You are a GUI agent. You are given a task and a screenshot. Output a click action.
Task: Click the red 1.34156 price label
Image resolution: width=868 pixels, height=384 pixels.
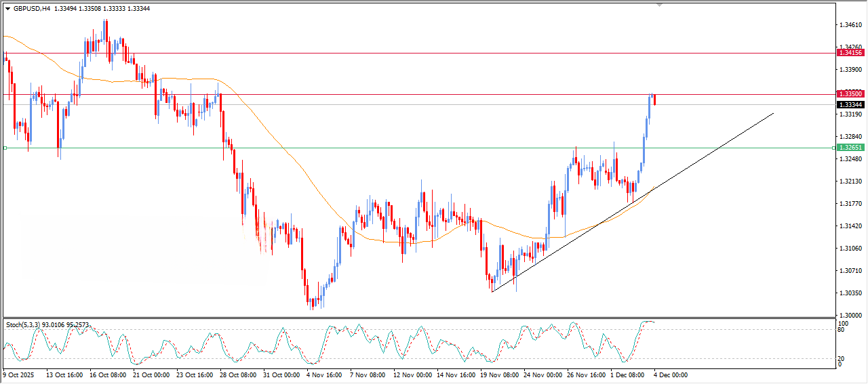[850, 53]
